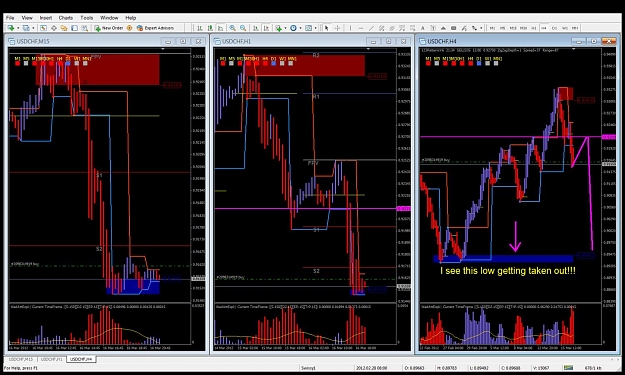Click the orange icon after New Order
The width and height of the screenshot is (625, 375).
pos(130,28)
